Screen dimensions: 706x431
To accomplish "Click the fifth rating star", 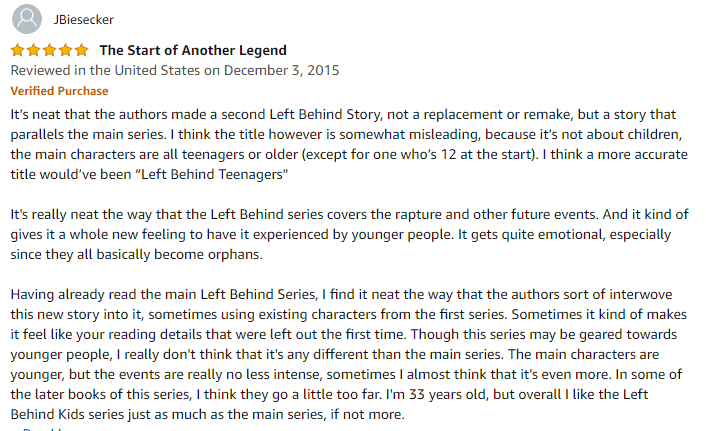I will [x=81, y=50].
